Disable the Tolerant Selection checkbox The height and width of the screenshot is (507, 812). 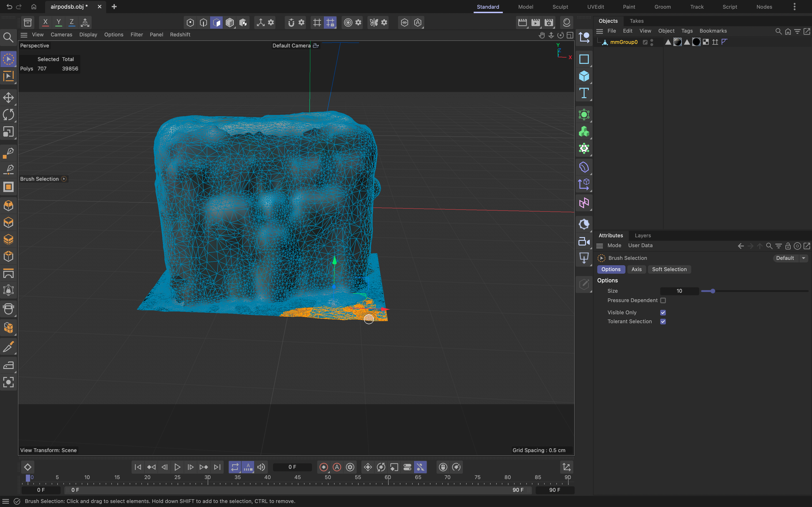663,322
